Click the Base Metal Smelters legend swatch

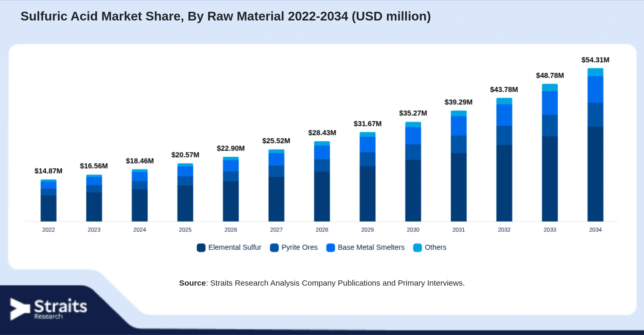(x=331, y=248)
